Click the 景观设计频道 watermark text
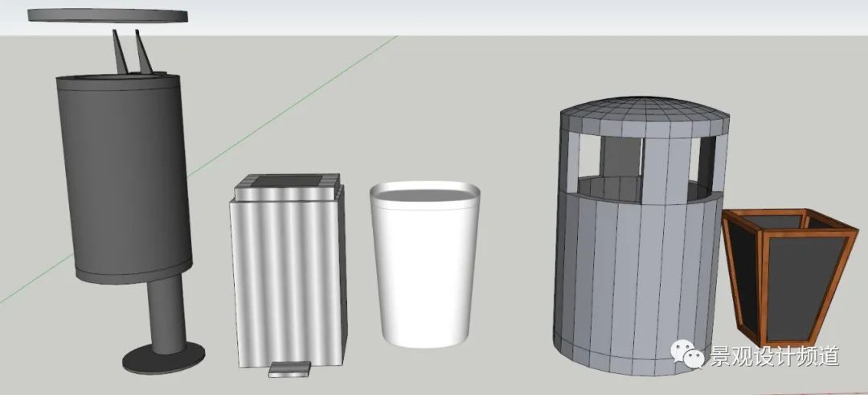868x395 pixels. click(x=773, y=356)
